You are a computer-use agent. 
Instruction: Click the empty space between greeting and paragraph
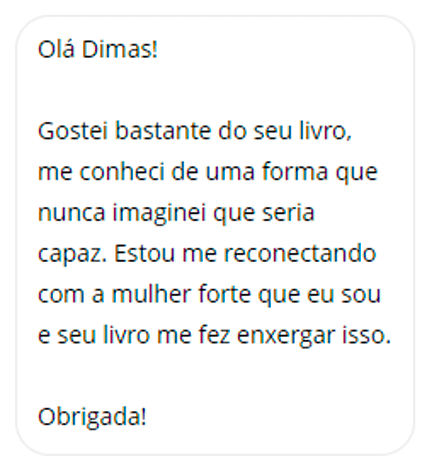click(x=215, y=90)
